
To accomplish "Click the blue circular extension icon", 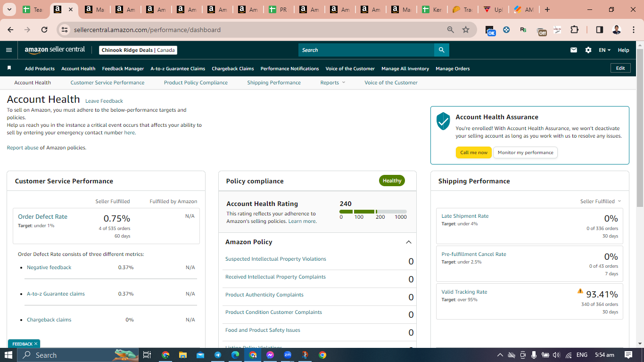I will coord(506,30).
